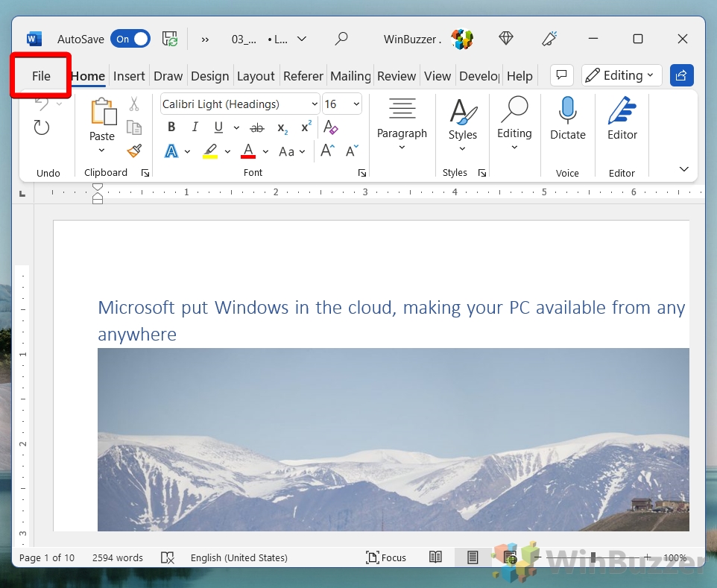Click the Text Effects blue A icon
The image size is (717, 588).
[171, 151]
